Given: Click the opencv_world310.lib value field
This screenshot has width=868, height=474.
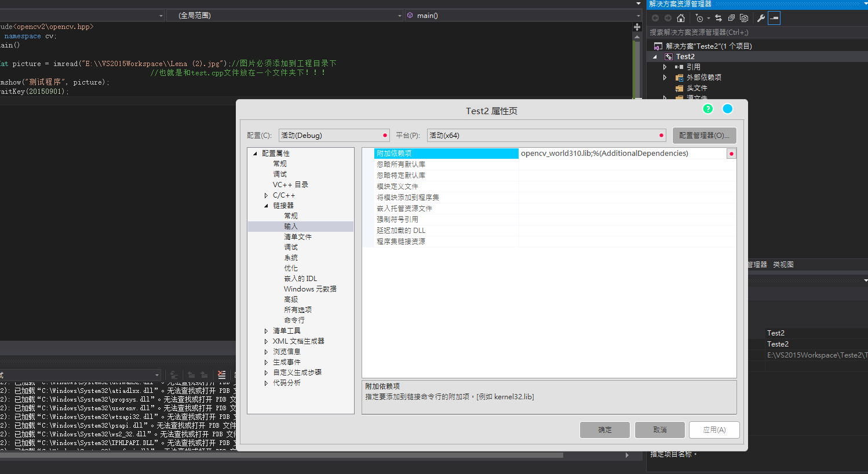Looking at the screenshot, I should (x=623, y=154).
